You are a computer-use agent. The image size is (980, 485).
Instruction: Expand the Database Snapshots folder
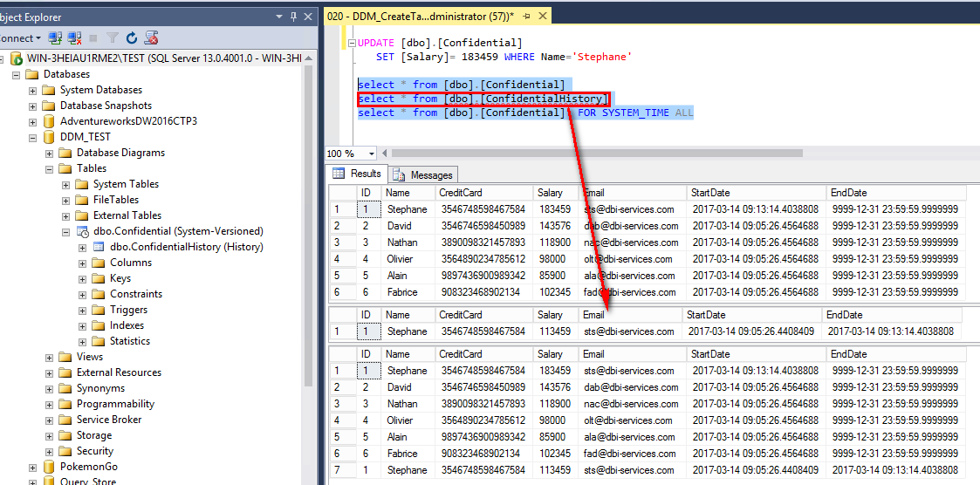click(32, 106)
